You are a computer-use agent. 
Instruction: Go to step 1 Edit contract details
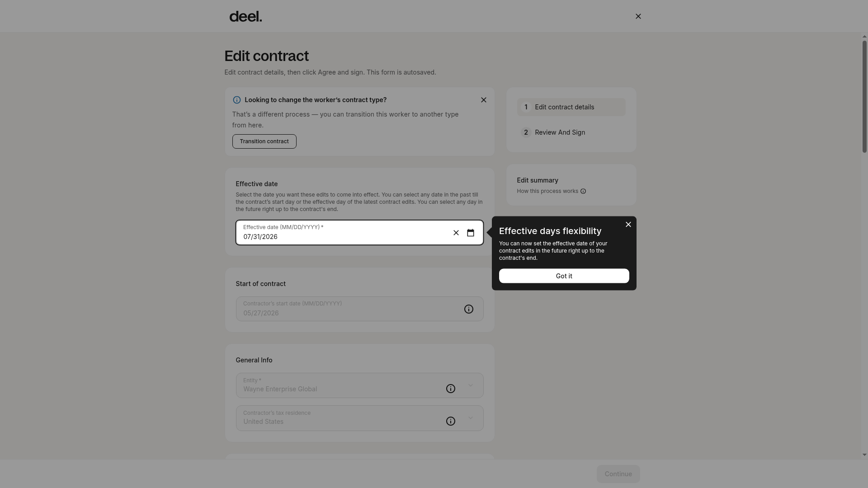(571, 107)
